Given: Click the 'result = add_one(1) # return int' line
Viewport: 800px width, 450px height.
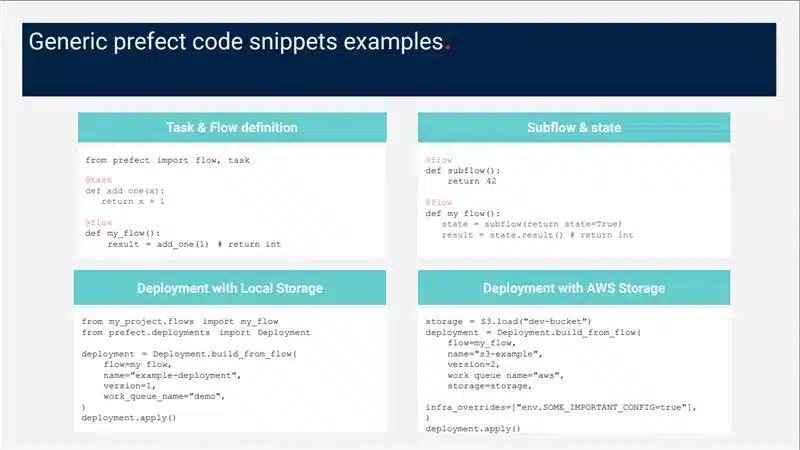Looking at the screenshot, I should click(194, 244).
